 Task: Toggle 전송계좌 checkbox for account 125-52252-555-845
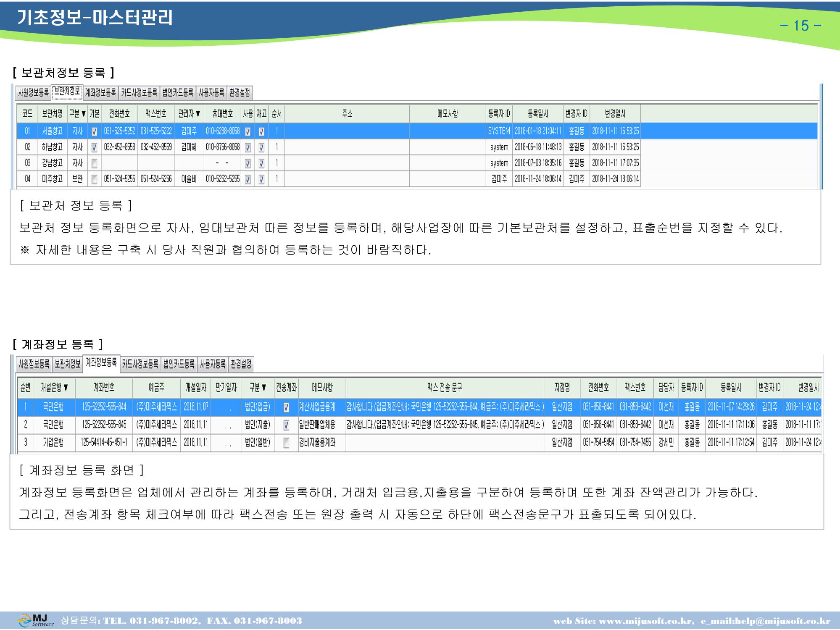point(286,425)
